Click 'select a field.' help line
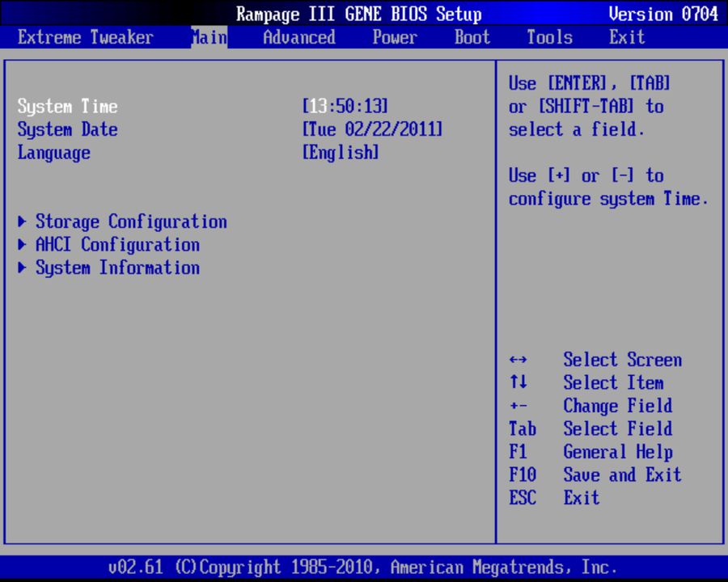Screen dimensions: 728x582 click(x=577, y=129)
